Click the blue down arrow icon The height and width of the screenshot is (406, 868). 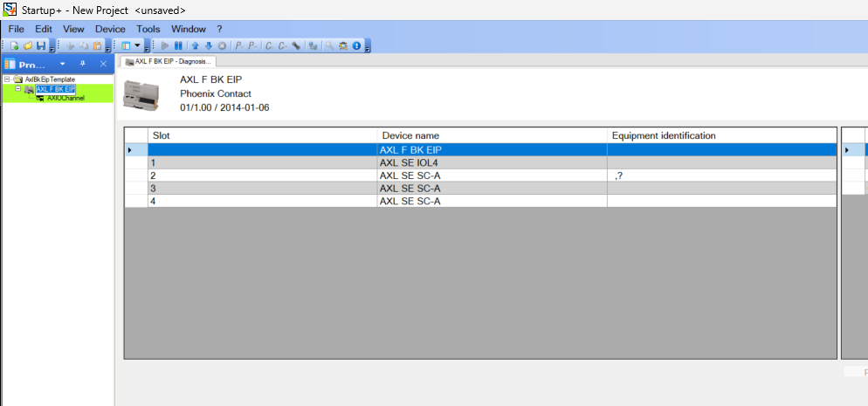coord(209,46)
